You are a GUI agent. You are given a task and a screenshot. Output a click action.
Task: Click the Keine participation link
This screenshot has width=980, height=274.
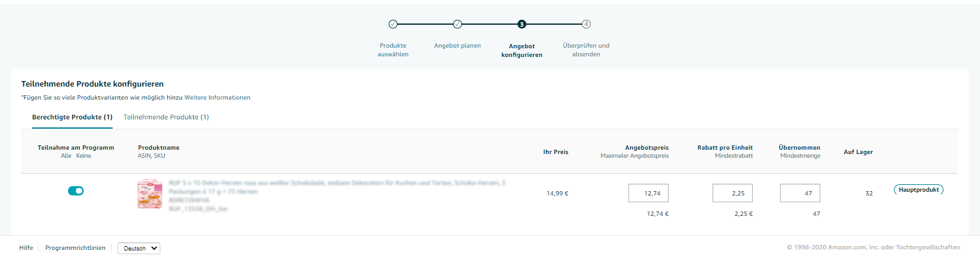pos(84,156)
